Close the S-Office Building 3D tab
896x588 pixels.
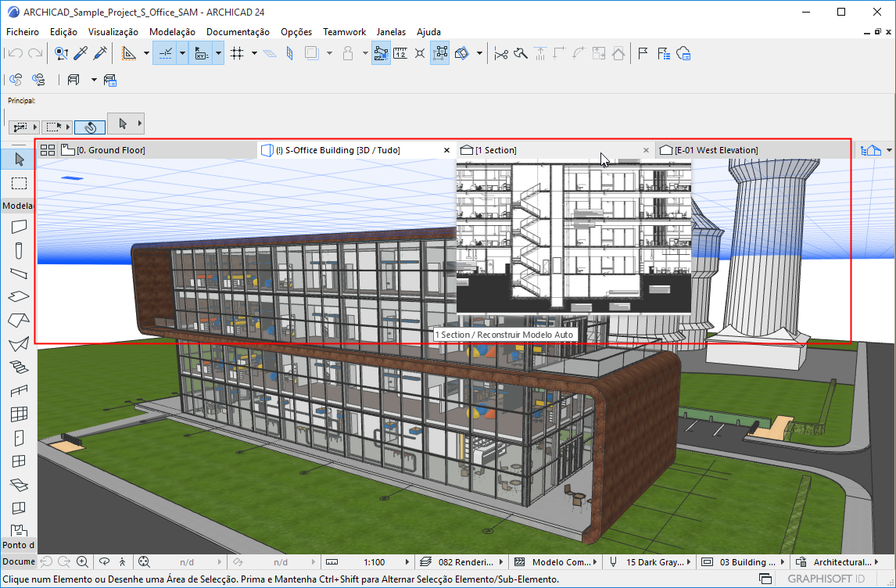[x=446, y=150]
